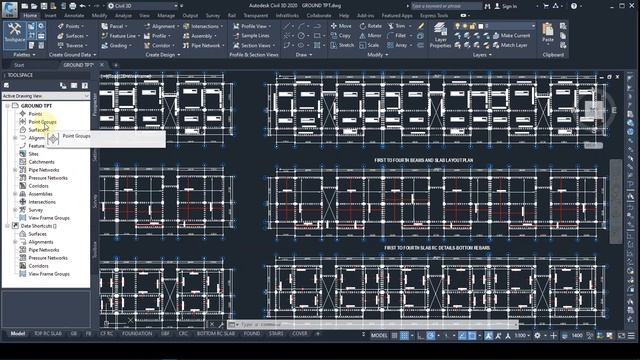Select the Stretch tool in Modify panel
Screen dimensions: 640x360
point(342,45)
